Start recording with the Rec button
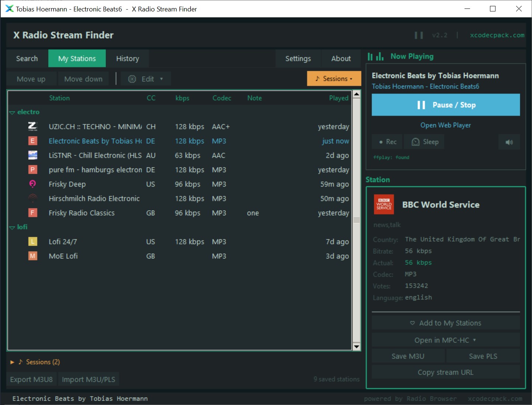The width and height of the screenshot is (532, 405). [x=387, y=142]
